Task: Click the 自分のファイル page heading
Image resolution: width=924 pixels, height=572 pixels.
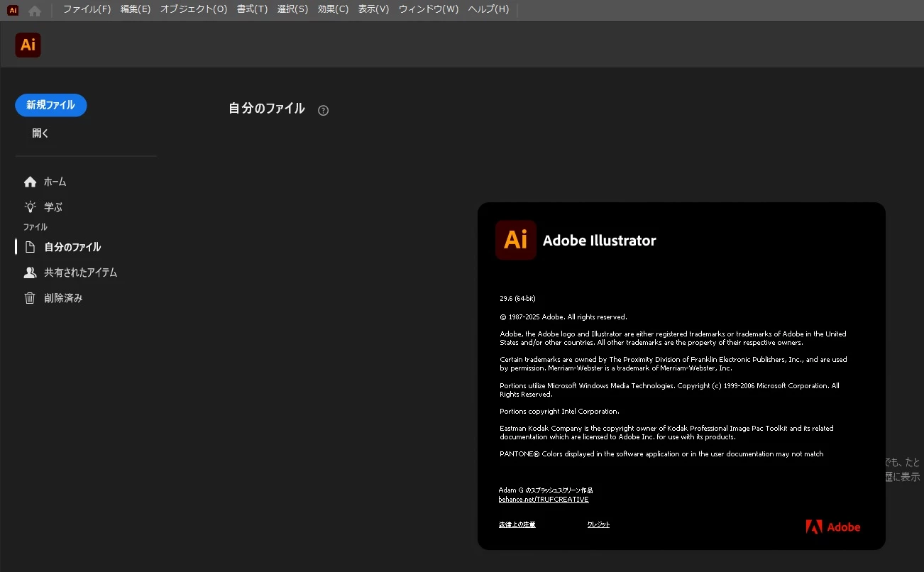Action: point(267,109)
